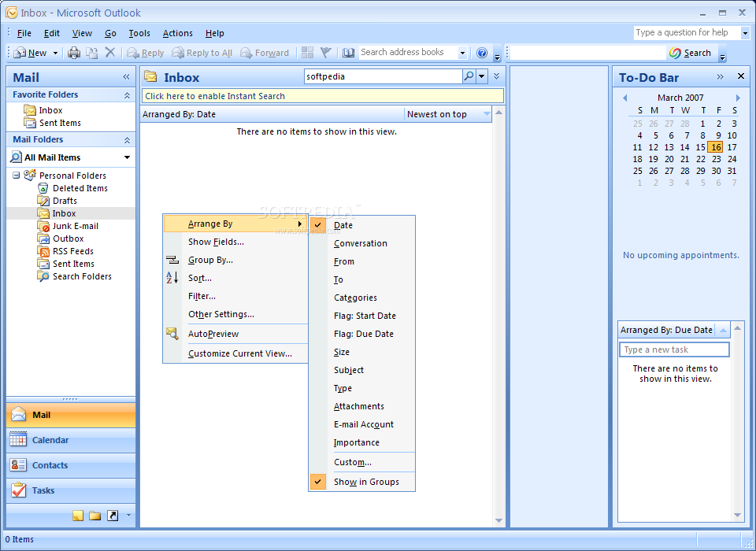Arrange by Flag: Due Date
The image size is (756, 551).
[361, 334]
